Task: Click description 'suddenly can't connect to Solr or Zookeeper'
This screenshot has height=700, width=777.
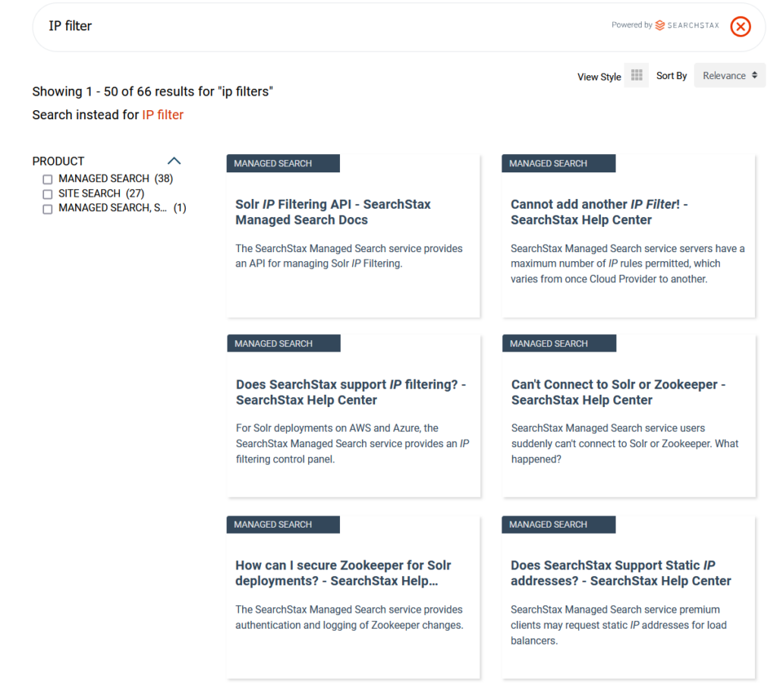Action: (x=625, y=443)
